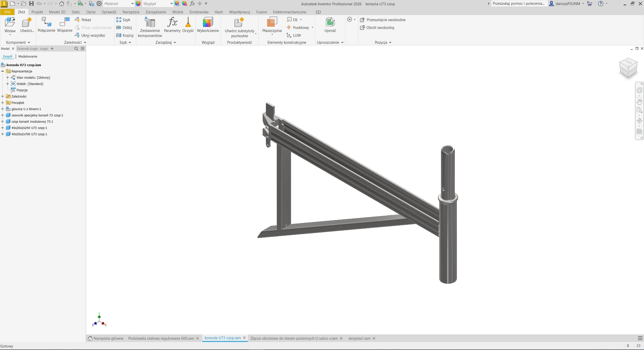Collapse the Reprezentacje tree node
The image size is (644, 350).
coord(3,71)
